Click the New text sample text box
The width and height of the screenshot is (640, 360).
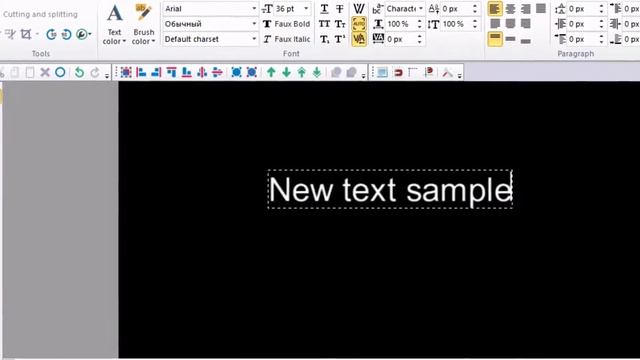390,189
